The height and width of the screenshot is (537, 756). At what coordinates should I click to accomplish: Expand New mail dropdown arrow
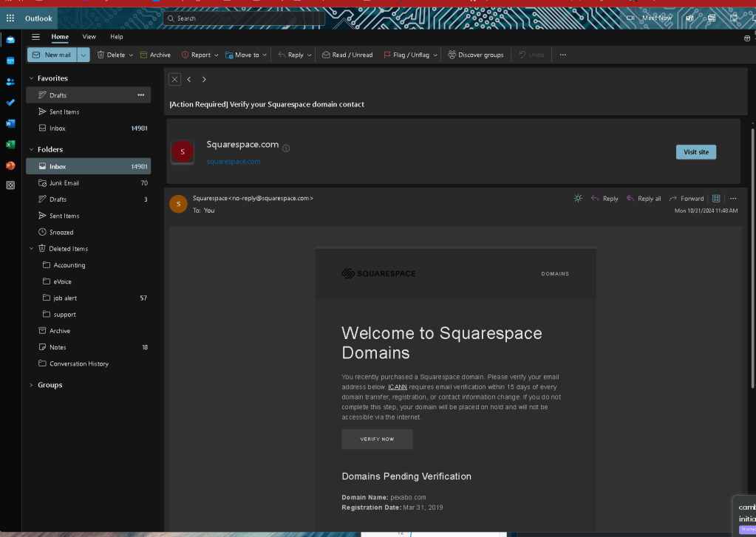pyautogui.click(x=84, y=55)
